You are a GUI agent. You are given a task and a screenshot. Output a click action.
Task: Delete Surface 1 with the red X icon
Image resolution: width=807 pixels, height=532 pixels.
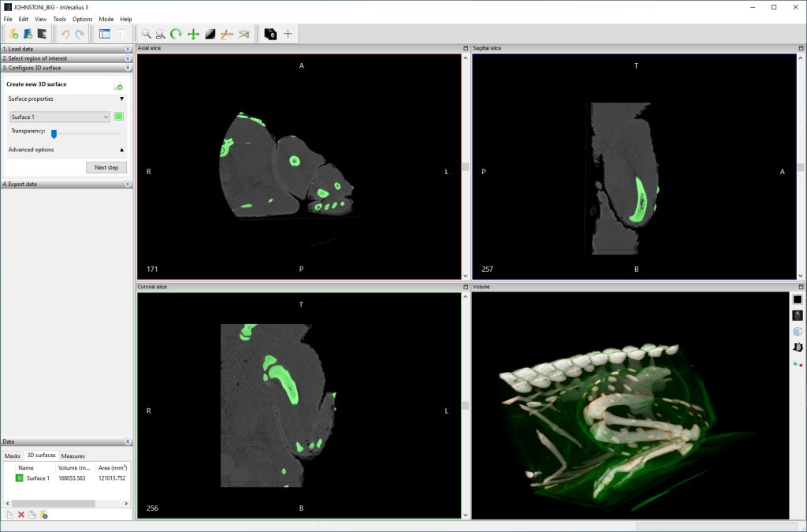[21, 514]
